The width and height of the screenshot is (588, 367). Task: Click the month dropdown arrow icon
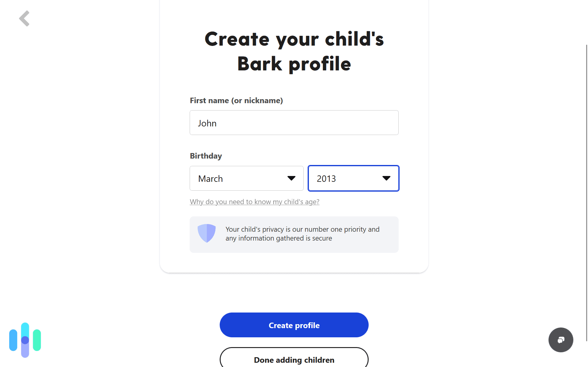point(291,178)
